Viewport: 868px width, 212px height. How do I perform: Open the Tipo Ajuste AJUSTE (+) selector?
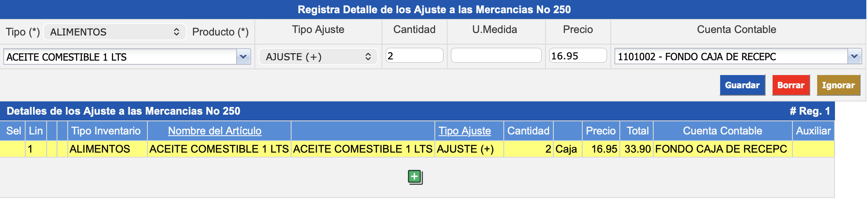pos(318,57)
